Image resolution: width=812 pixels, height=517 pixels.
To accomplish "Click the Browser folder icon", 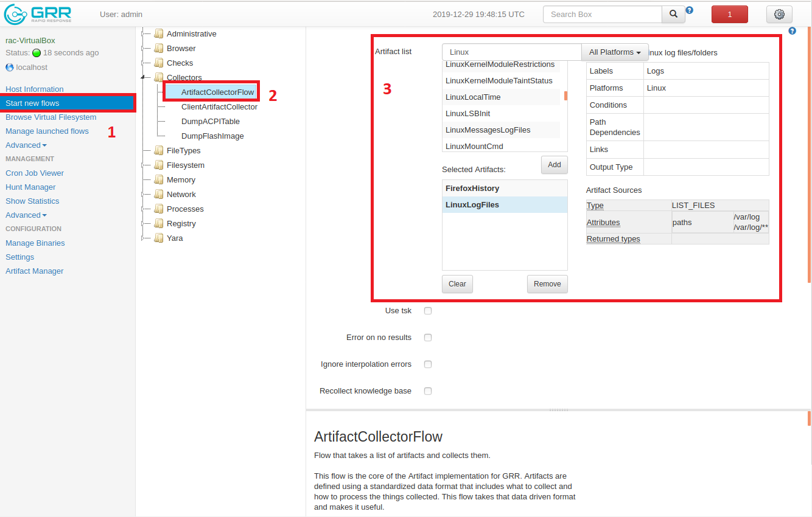I will point(159,49).
